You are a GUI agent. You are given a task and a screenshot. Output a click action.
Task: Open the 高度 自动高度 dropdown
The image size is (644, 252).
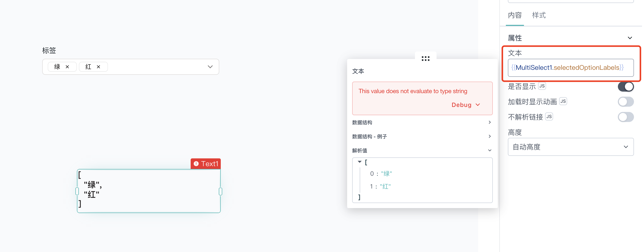coord(571,147)
